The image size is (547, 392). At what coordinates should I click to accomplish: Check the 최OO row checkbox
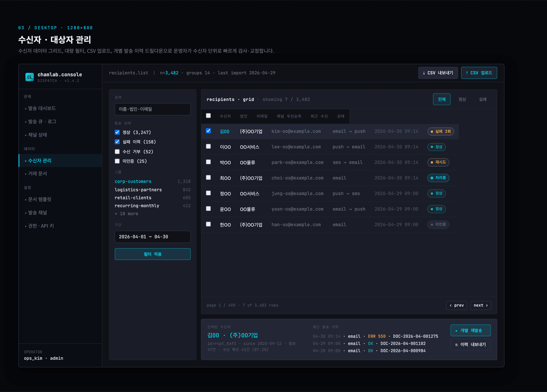pyautogui.click(x=208, y=178)
